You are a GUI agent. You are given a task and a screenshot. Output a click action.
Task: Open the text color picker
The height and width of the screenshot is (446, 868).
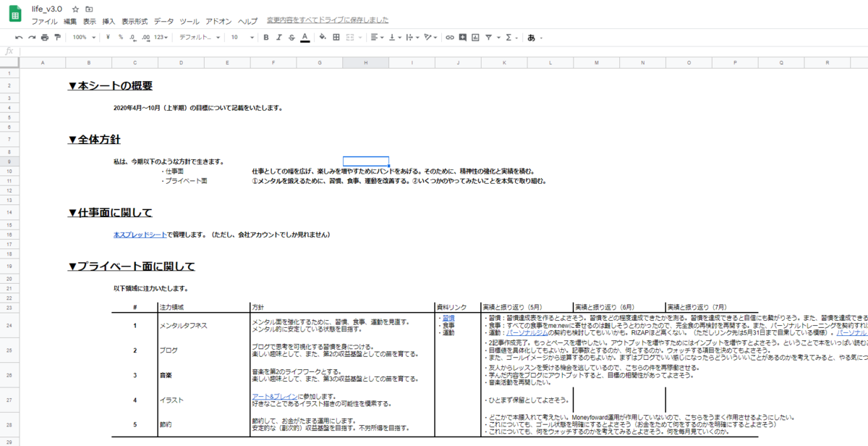click(305, 37)
